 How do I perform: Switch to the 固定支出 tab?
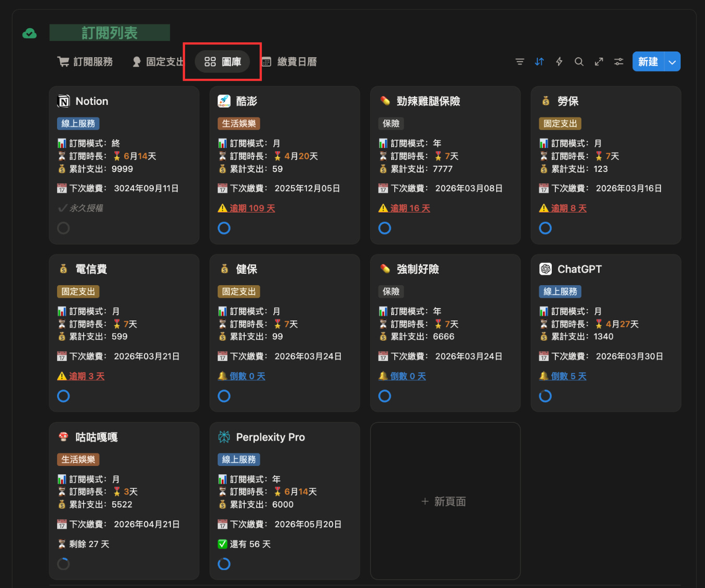158,62
